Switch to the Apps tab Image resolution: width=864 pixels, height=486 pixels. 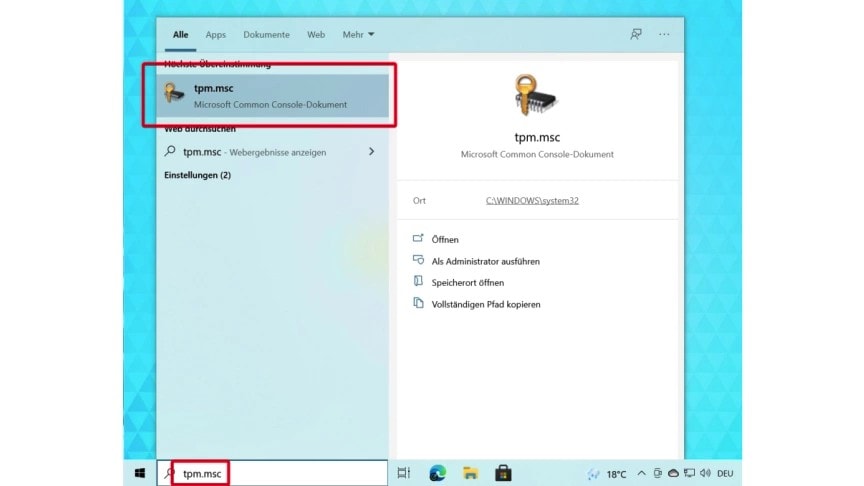(216, 34)
